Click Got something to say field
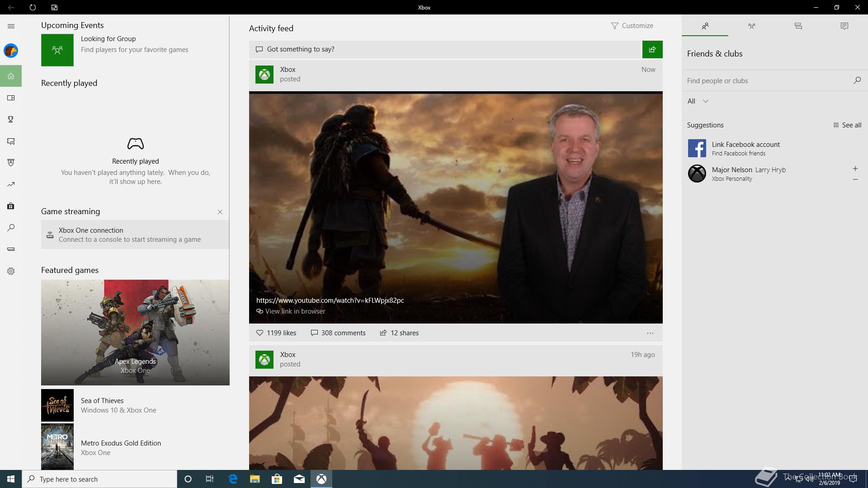This screenshot has height=488, width=868. [445, 49]
